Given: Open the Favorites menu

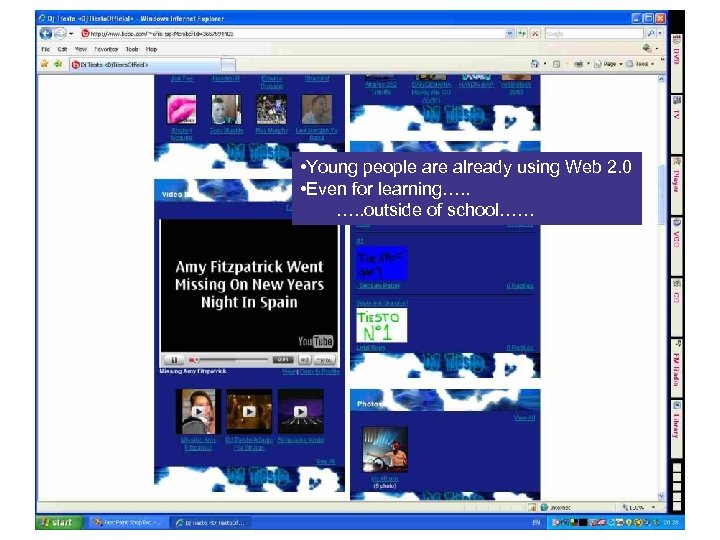Looking at the screenshot, I should (x=106, y=49).
